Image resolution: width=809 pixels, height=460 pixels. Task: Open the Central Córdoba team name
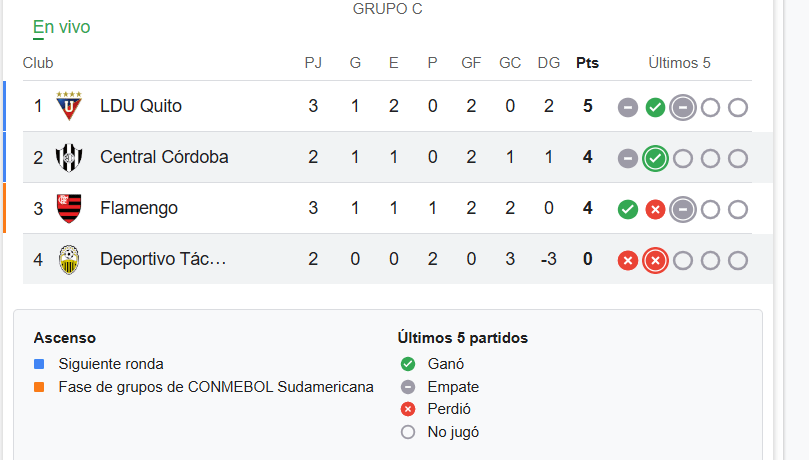pos(164,157)
